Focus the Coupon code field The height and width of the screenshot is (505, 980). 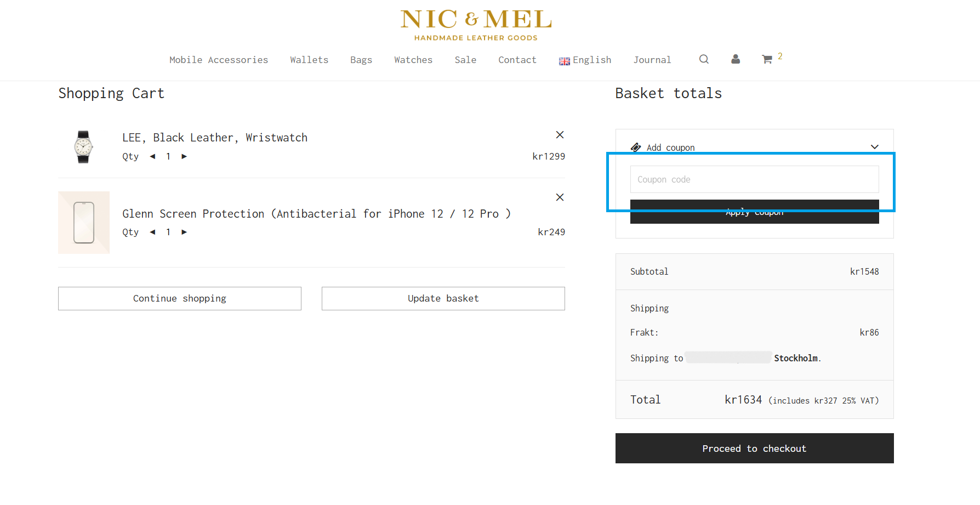[755, 179]
